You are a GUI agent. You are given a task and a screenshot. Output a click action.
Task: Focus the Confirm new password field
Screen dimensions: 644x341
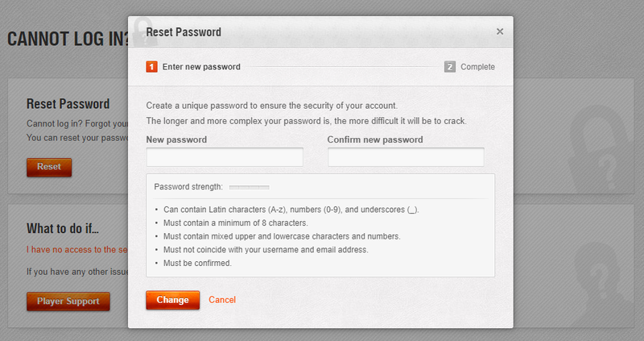pyautogui.click(x=406, y=157)
